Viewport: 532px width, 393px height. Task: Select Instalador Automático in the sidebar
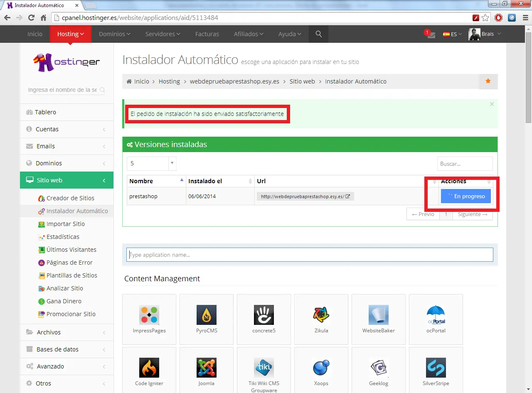[73, 211]
